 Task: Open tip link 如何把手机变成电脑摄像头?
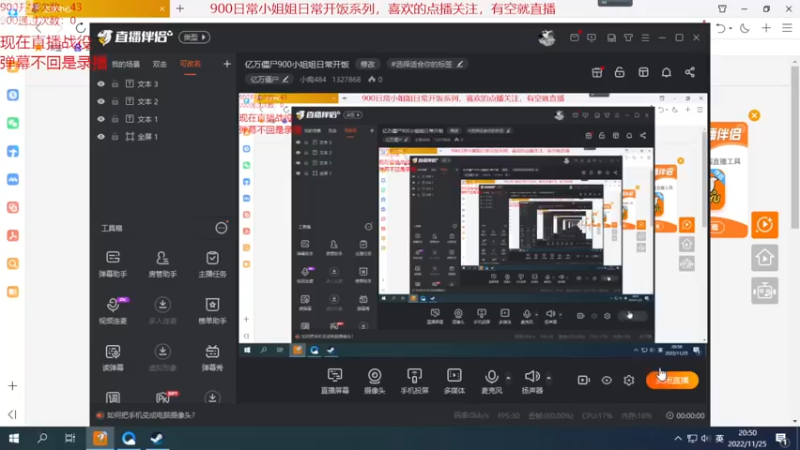pos(151,415)
